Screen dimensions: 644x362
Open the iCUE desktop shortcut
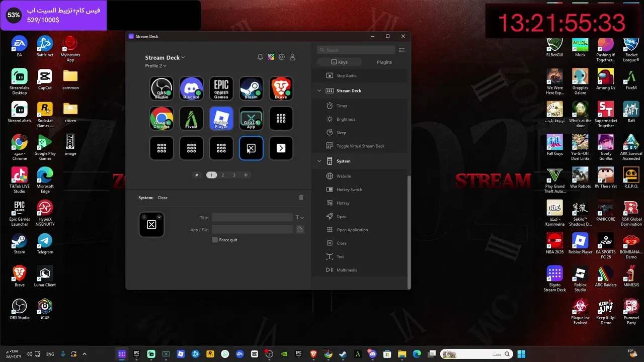point(45,309)
